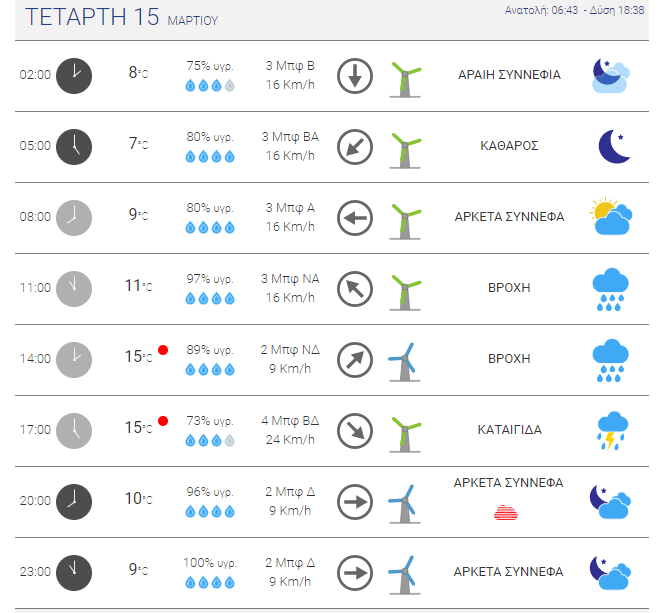Viewport: 664px width, 613px height.
Task: Click the ΑΡΑΙΗ ΣΥΝΝΕΦΙΑ forecast label
Action: (x=509, y=75)
